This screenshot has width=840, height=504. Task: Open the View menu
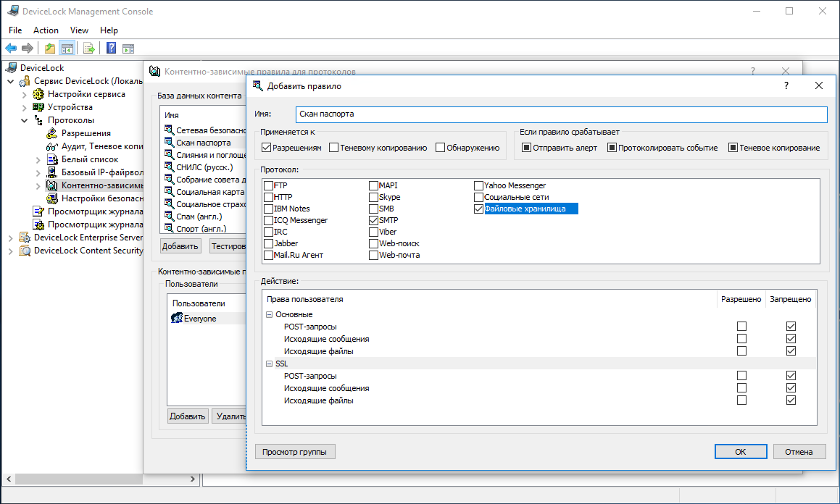coord(79,30)
